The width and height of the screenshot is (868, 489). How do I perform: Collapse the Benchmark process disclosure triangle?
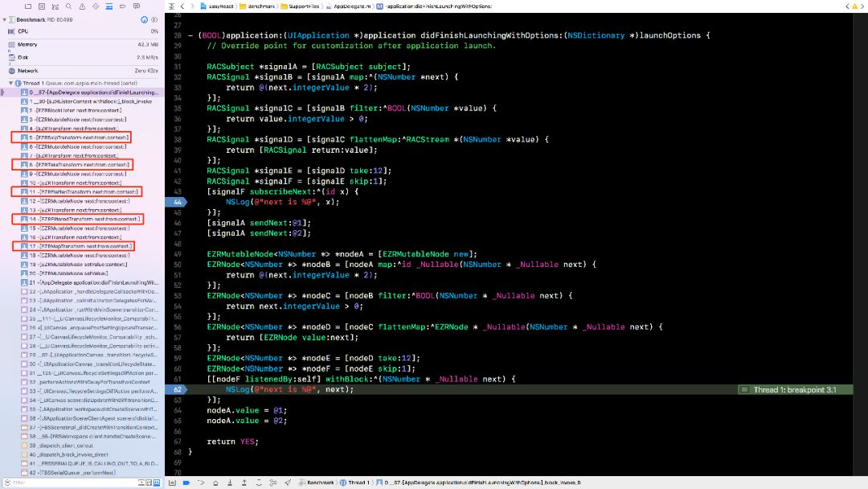click(5, 18)
